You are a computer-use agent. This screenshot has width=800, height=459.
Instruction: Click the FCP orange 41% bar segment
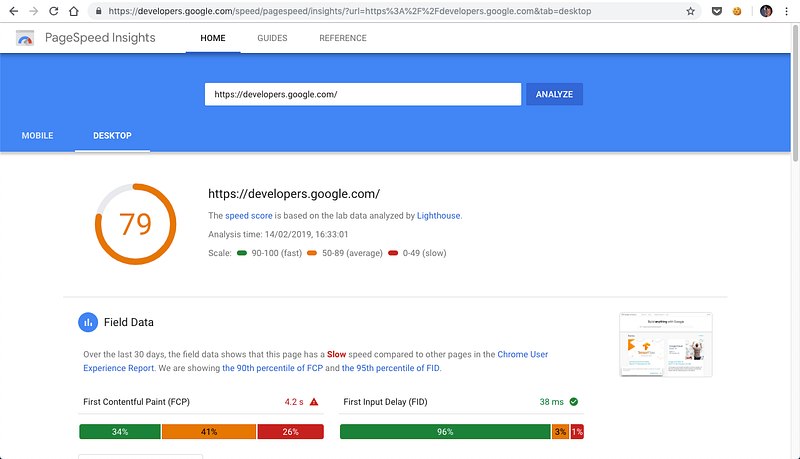[x=209, y=431]
